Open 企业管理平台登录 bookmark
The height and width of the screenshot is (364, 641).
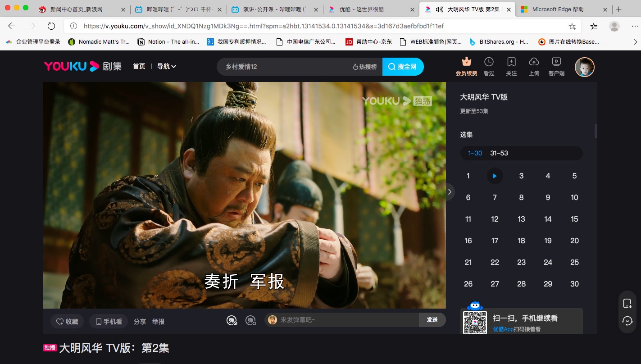(x=33, y=42)
